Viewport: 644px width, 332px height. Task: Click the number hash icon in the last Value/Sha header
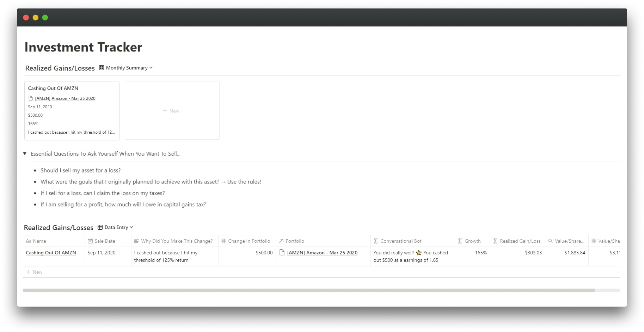coord(594,241)
